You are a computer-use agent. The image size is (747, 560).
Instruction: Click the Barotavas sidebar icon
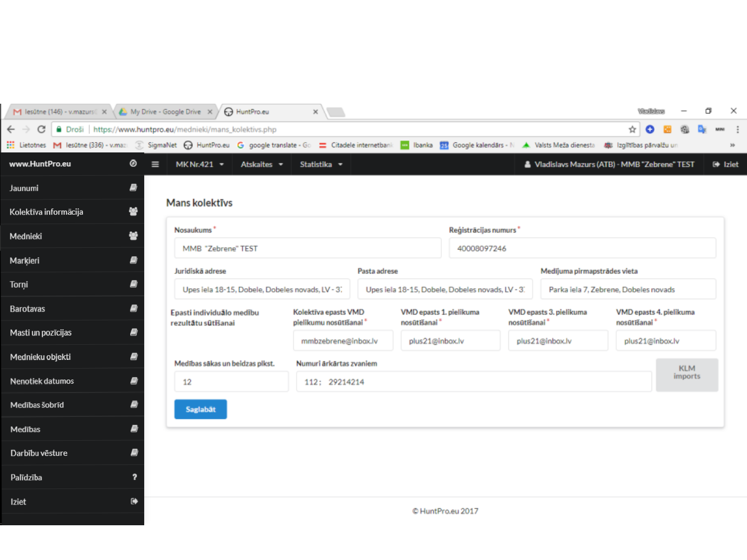coord(133,309)
